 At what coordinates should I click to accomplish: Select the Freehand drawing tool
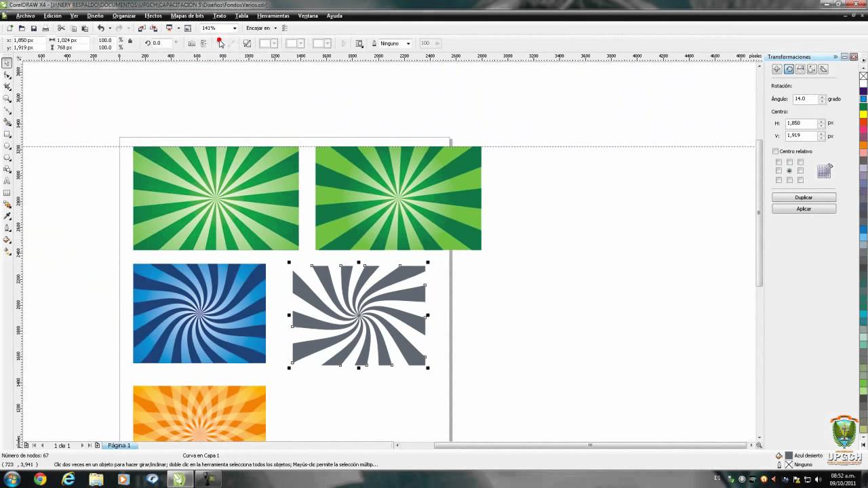7,110
